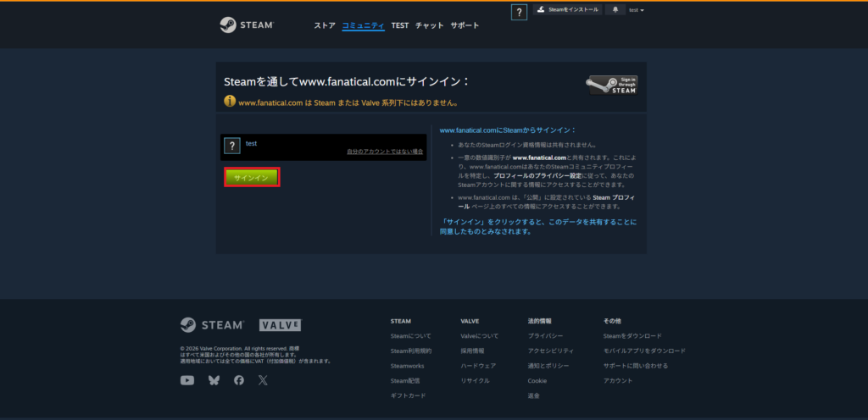Click the footer Steam logo

tap(211, 325)
